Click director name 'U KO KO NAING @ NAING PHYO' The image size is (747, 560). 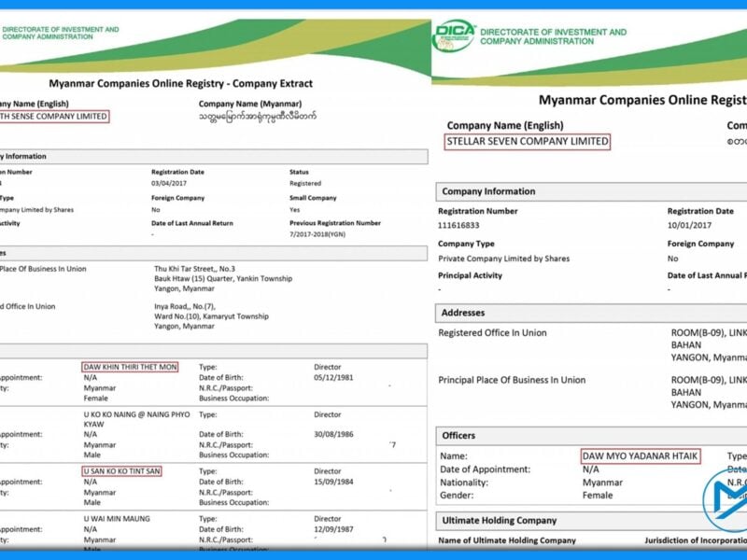136,414
